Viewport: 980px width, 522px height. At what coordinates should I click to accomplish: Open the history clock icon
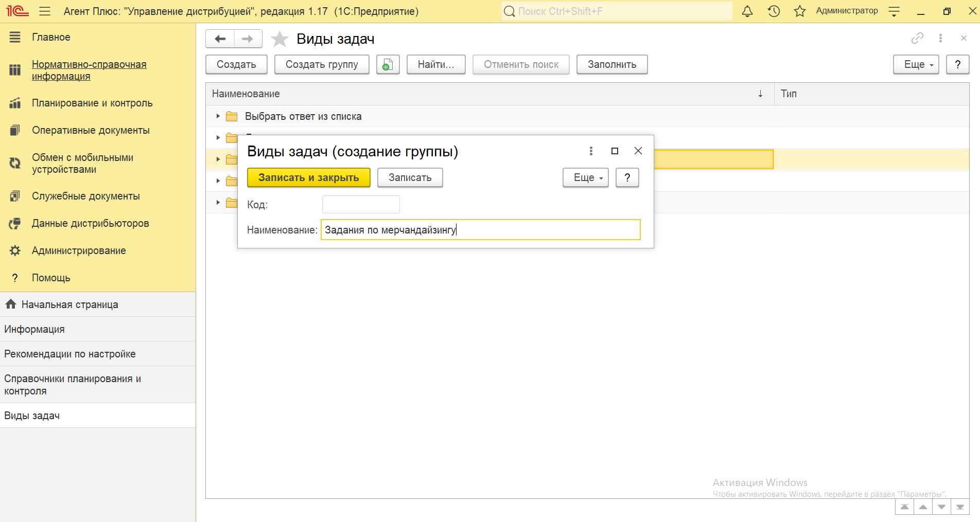[x=774, y=11]
